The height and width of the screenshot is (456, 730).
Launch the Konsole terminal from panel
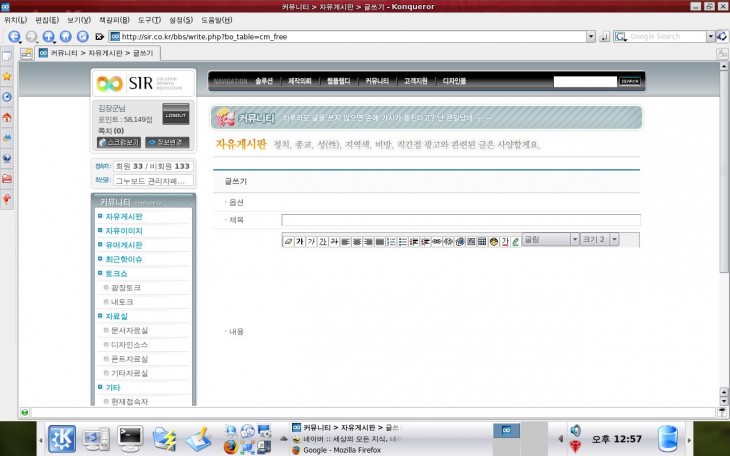(x=130, y=437)
